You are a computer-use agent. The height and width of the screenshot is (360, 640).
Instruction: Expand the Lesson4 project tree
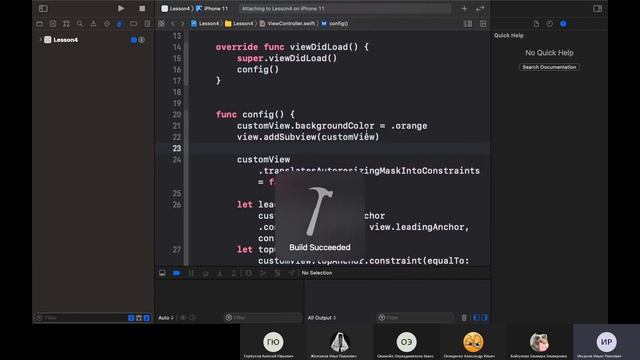(x=40, y=40)
